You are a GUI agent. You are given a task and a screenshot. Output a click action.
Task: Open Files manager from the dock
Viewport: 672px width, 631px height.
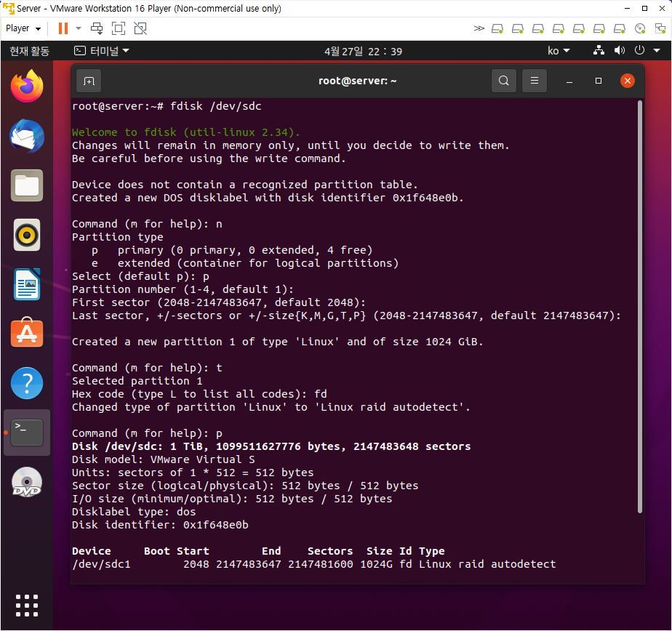[x=27, y=185]
